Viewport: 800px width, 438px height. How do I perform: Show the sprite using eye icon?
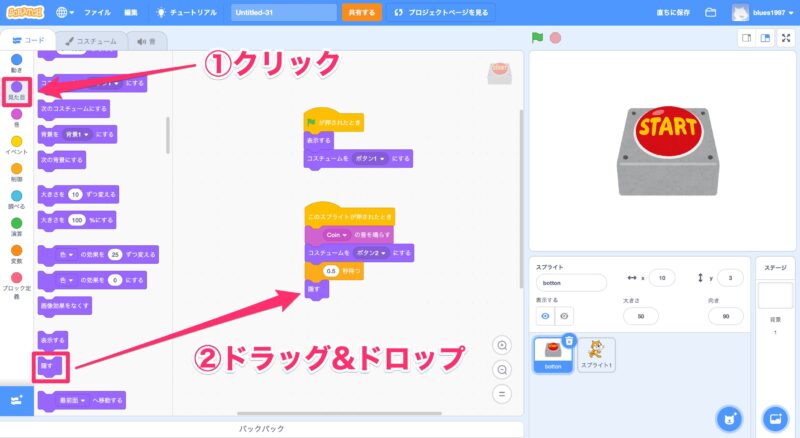546,315
